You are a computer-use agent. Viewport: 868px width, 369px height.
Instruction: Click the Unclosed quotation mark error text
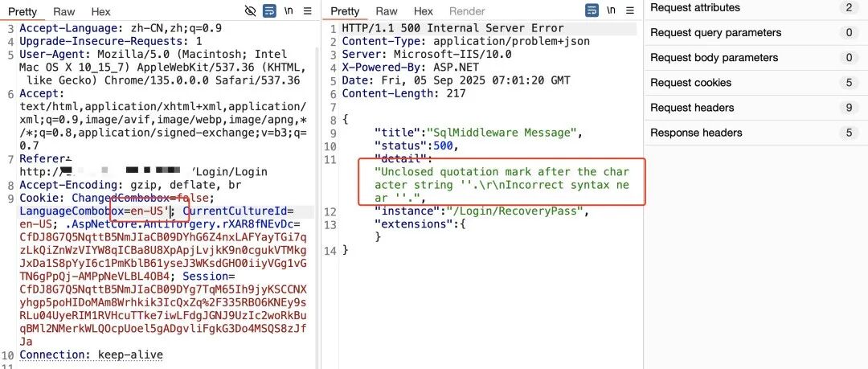[502, 185]
